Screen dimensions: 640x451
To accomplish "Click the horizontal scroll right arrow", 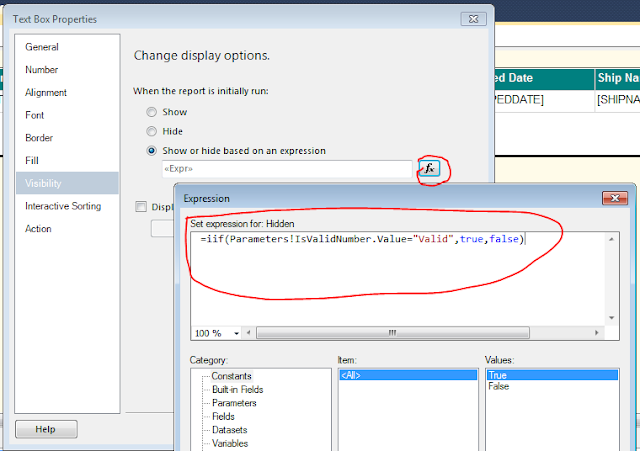I will pyautogui.click(x=597, y=333).
